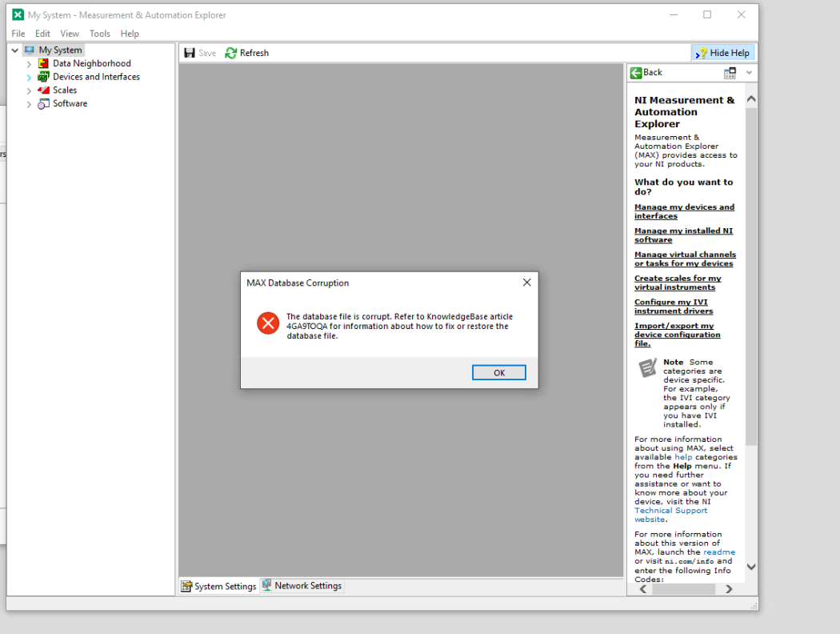Toggle the Hide Help button
Screen dimensions: 840x634
(722, 53)
